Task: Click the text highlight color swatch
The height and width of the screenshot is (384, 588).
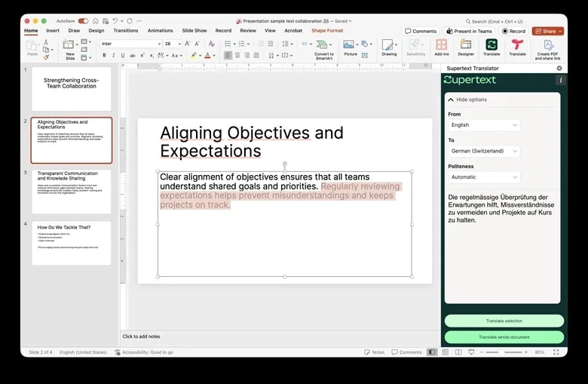Action: pyautogui.click(x=194, y=55)
